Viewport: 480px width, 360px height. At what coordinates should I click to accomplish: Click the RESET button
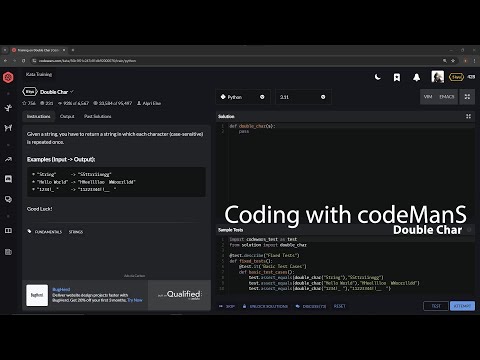click(339, 306)
